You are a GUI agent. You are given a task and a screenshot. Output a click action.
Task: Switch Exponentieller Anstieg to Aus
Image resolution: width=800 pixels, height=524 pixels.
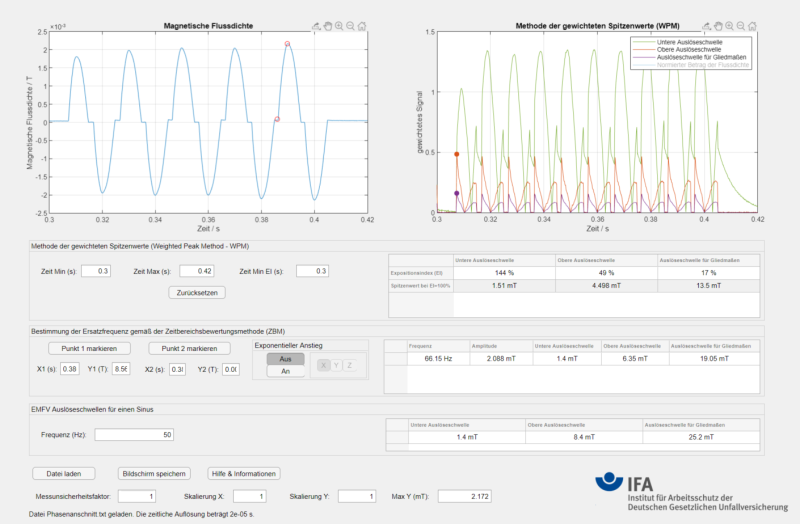point(285,358)
